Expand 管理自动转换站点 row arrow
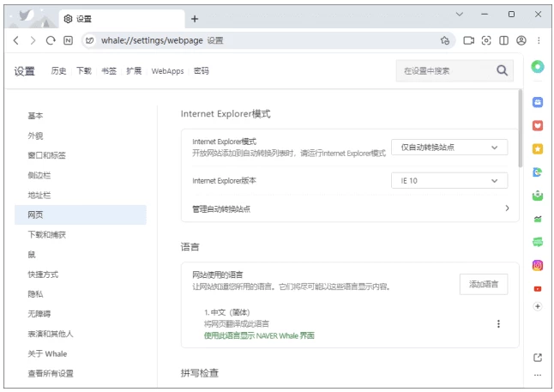 507,208
